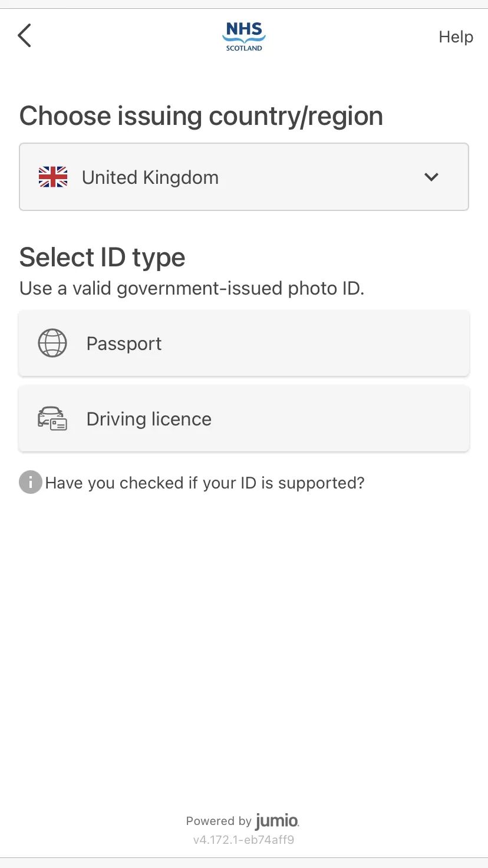The image size is (488, 868).
Task: Choose Driving licence as ID type
Action: (149, 419)
